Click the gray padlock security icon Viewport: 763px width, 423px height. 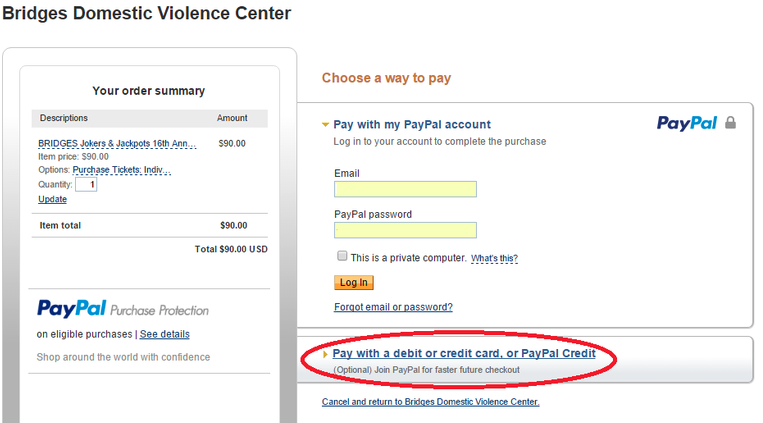point(730,123)
